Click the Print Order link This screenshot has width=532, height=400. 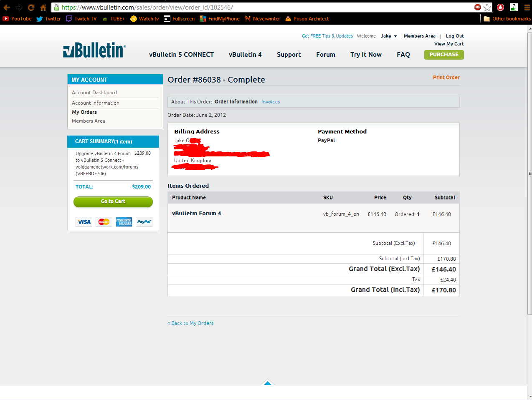click(x=446, y=78)
